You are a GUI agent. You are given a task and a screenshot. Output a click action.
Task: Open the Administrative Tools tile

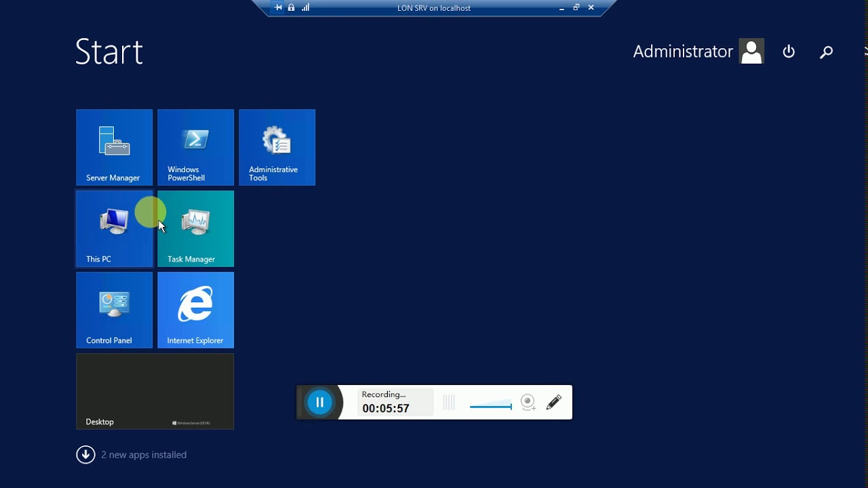pyautogui.click(x=277, y=147)
